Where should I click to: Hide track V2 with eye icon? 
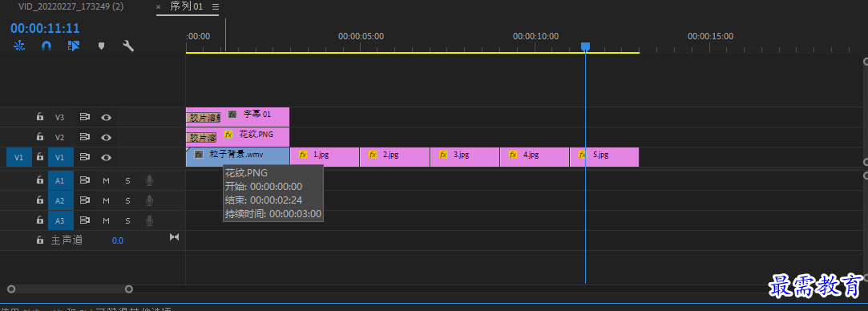coord(107,137)
